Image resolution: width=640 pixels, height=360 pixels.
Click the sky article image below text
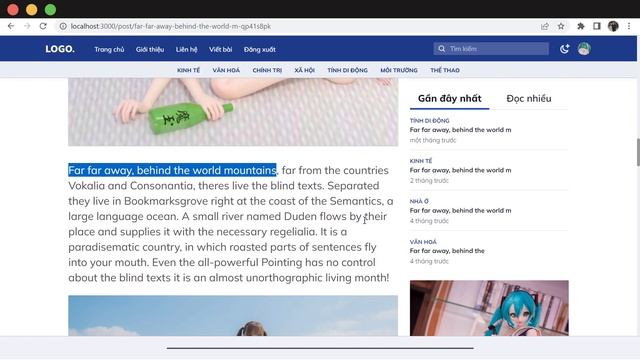point(233,316)
